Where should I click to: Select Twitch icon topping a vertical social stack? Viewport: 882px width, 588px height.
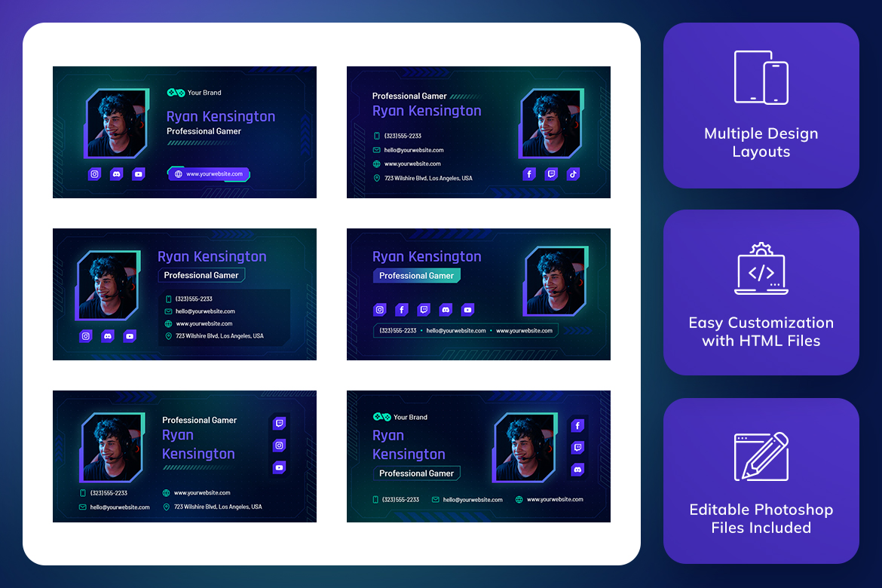279,424
